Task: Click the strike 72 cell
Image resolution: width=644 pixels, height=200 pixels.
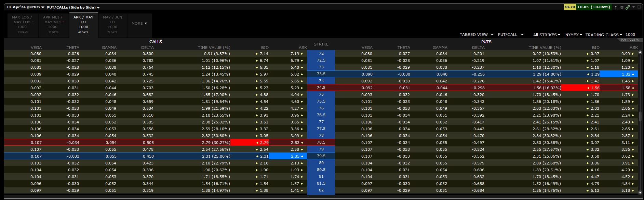Action: [321, 53]
